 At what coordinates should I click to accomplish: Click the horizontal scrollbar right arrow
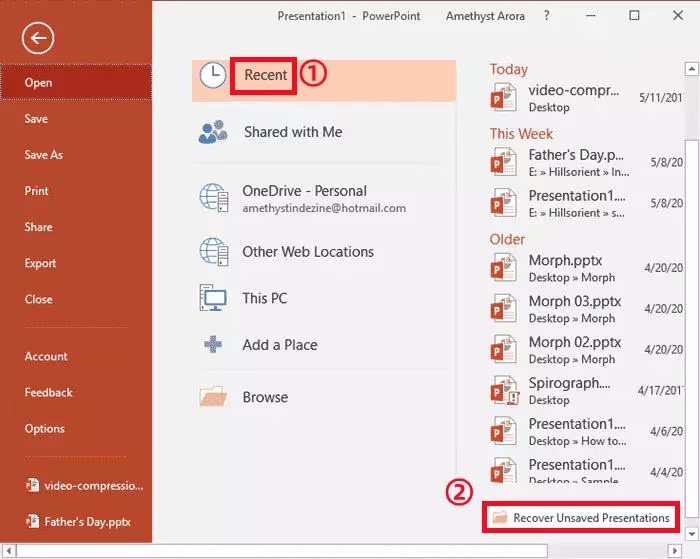pyautogui.click(x=675, y=551)
